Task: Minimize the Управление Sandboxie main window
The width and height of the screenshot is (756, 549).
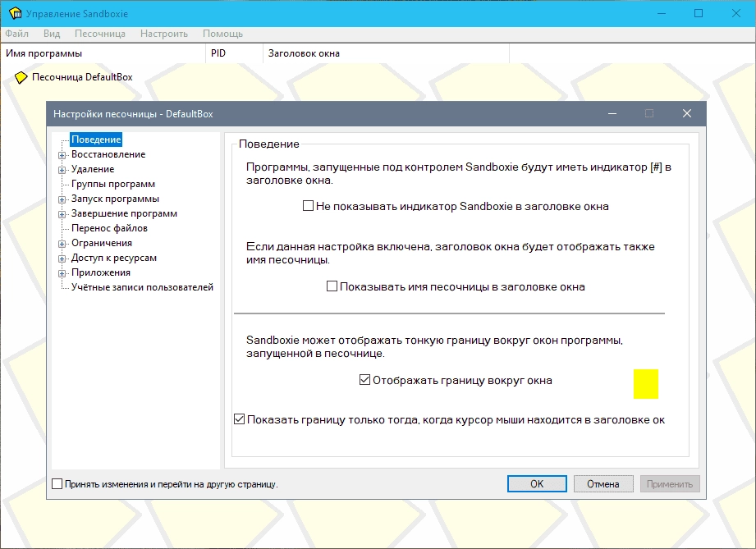Action: 661,13
